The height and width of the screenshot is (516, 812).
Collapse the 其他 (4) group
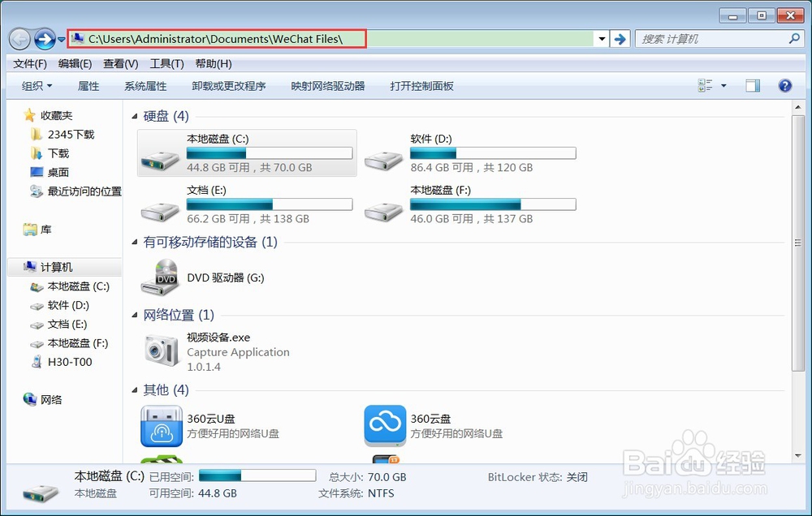click(135, 389)
